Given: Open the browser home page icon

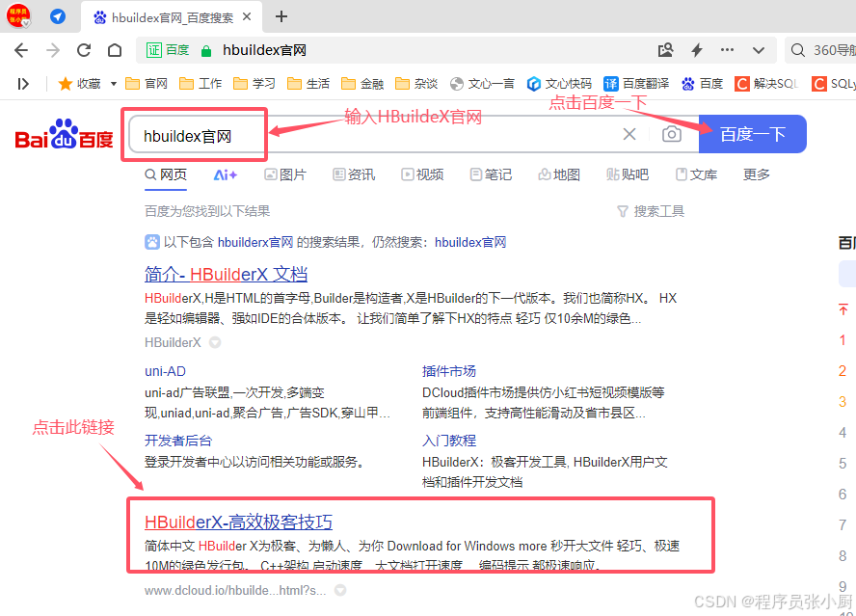Looking at the screenshot, I should 115,50.
